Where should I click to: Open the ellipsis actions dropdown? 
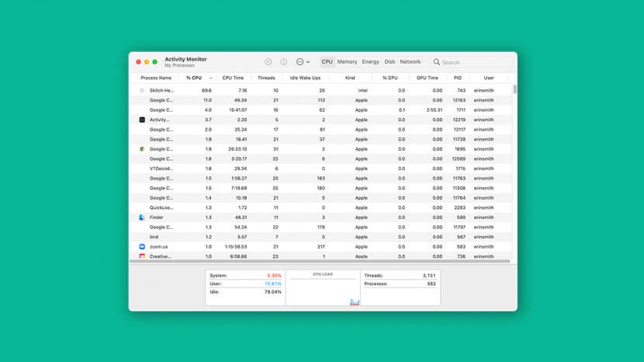(303, 61)
